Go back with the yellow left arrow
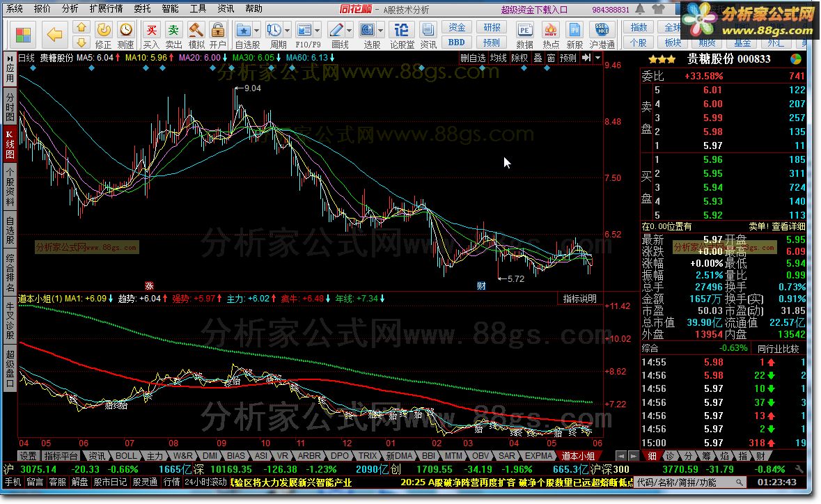Screen dimensions: 821x504 [x=54, y=35]
